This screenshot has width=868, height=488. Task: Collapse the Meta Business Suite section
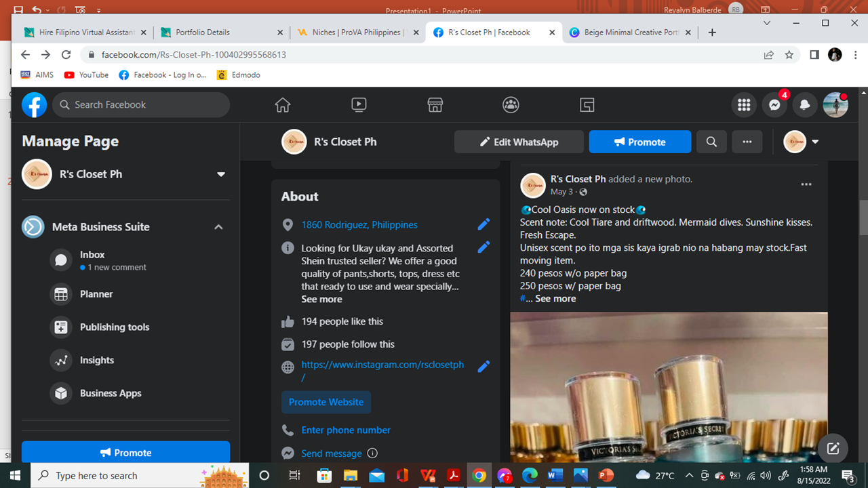click(218, 227)
